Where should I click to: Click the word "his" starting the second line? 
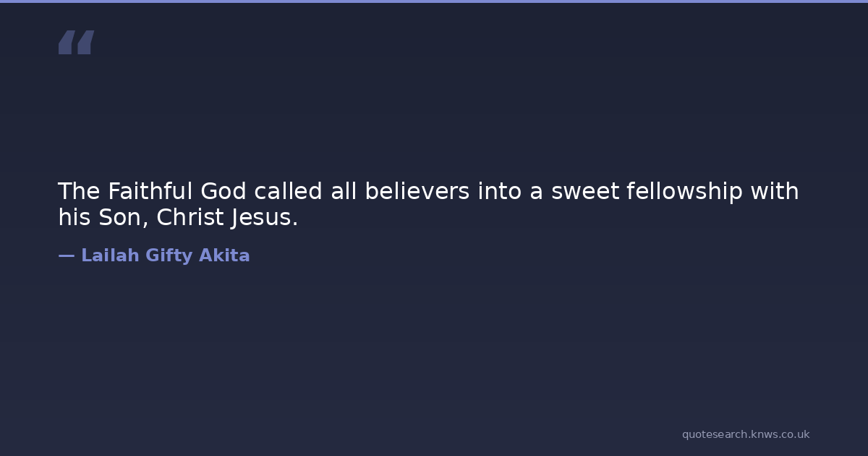tap(74, 217)
